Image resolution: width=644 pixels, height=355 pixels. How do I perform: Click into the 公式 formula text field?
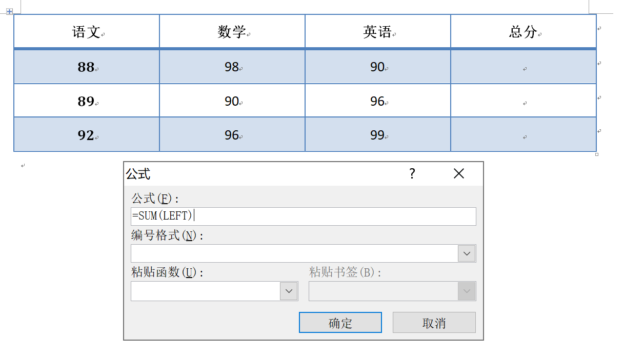point(303,216)
